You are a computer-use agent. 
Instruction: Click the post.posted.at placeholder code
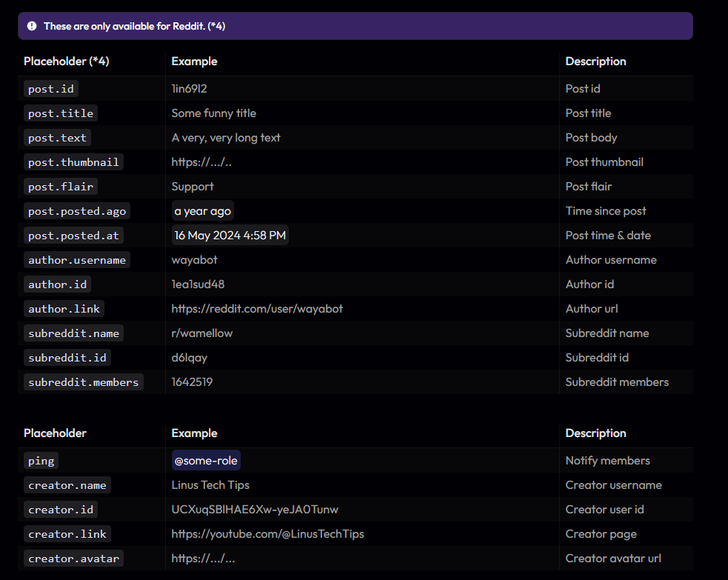point(73,236)
